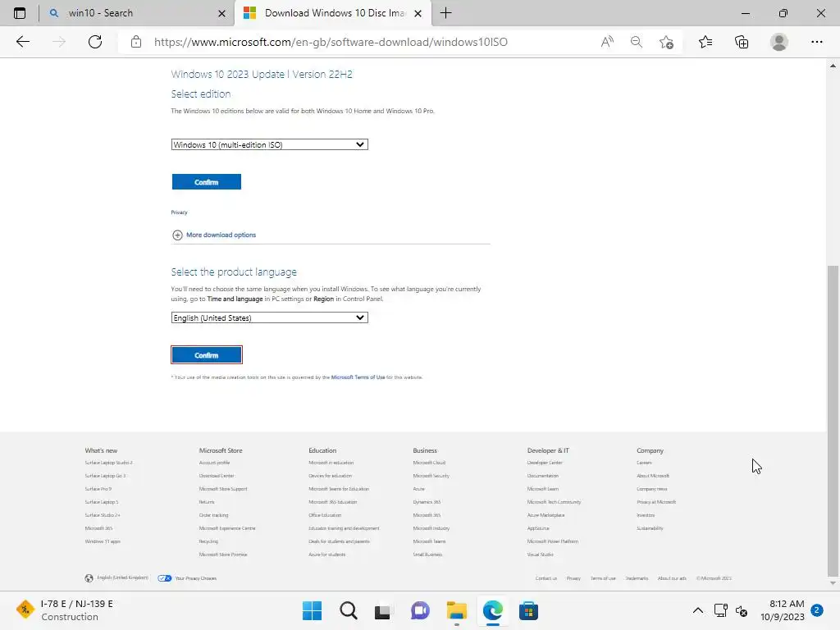Open Microsoft in education link
Viewport: 840px width, 630px height.
click(331, 463)
